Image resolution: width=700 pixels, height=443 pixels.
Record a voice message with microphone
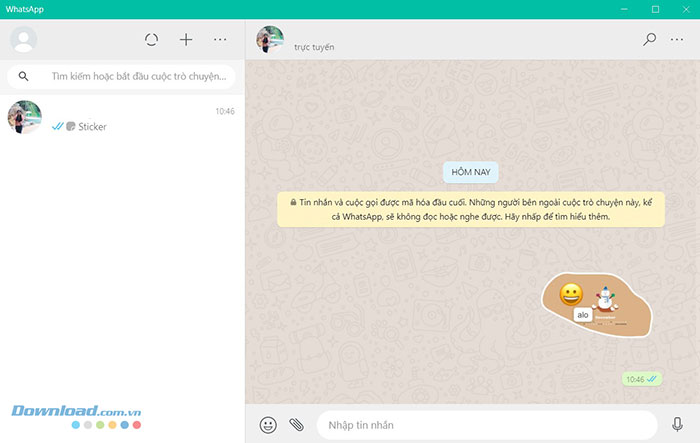coord(677,425)
